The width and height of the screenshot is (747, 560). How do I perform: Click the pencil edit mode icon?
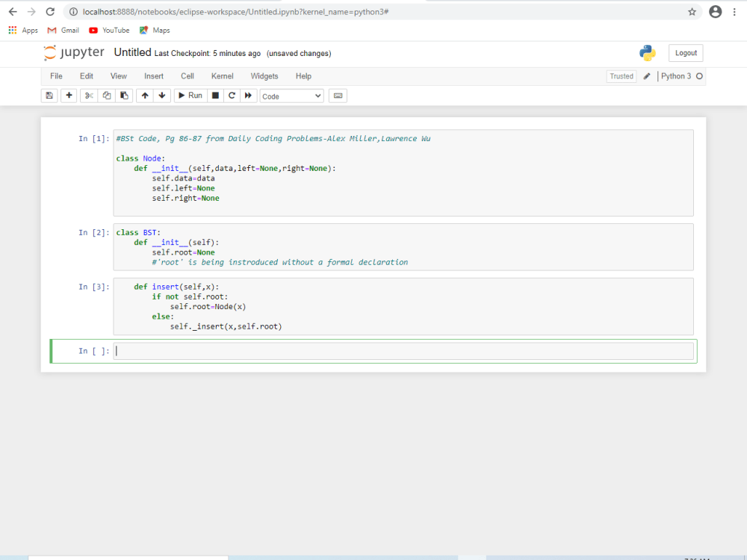[x=647, y=76]
